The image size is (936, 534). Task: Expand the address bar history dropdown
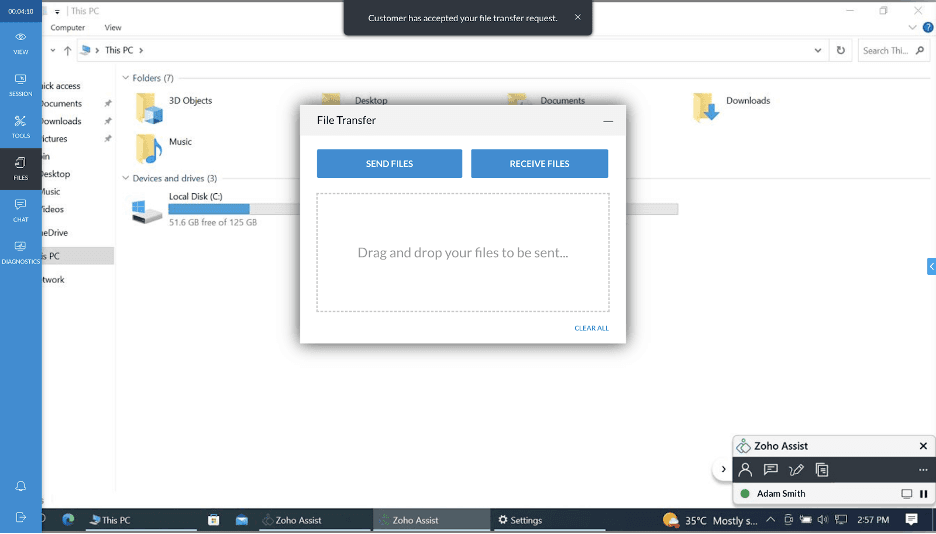(818, 51)
